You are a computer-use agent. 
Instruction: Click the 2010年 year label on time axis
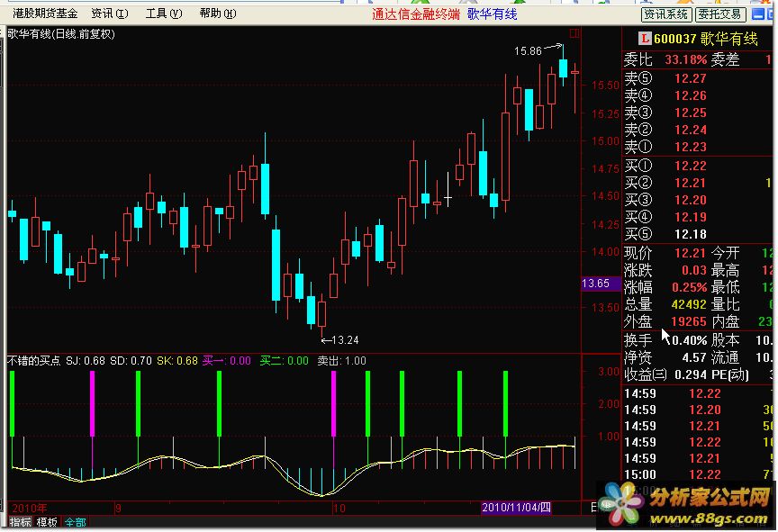pyautogui.click(x=30, y=509)
